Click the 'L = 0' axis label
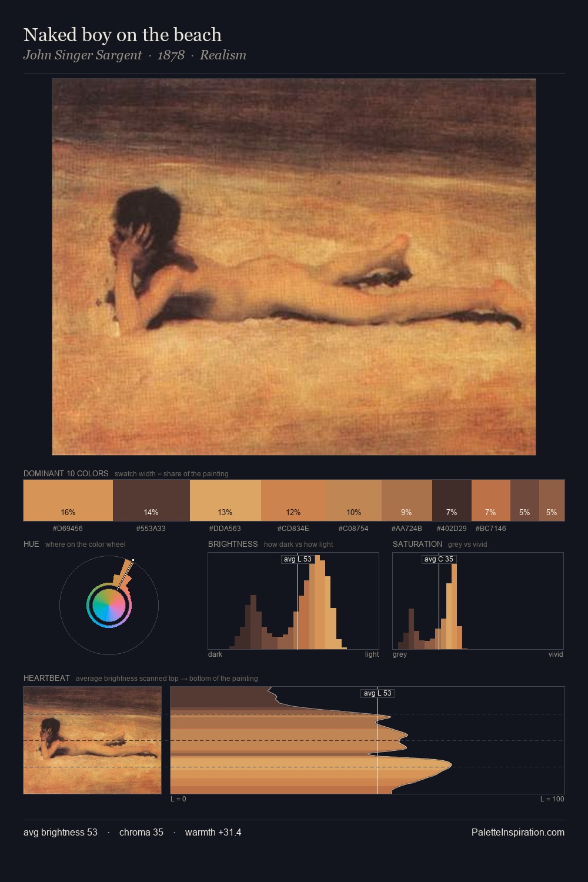 click(178, 799)
